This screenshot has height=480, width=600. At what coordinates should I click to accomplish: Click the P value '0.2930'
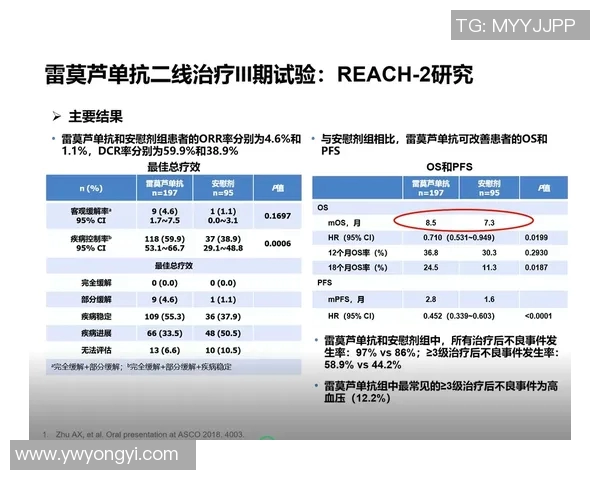click(x=536, y=253)
